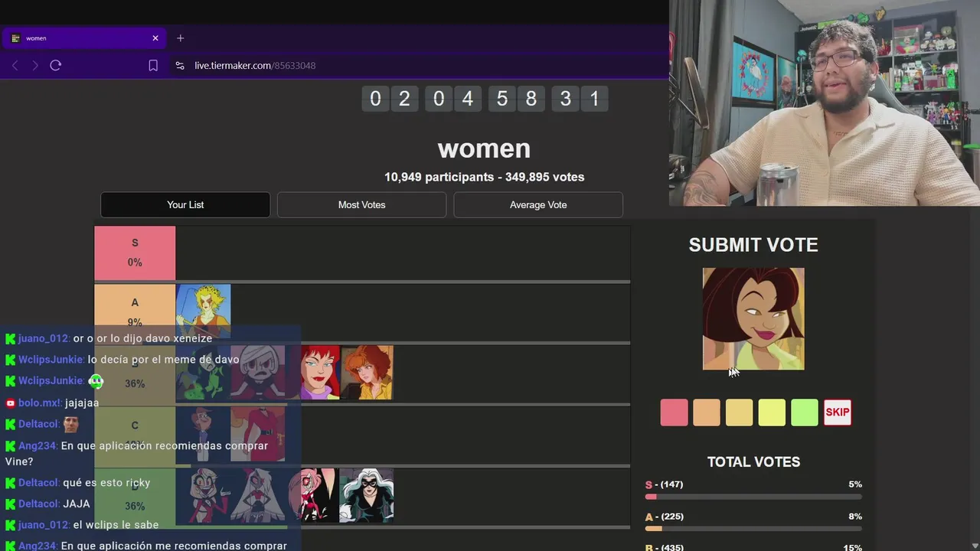Skip this character vote

(838, 412)
